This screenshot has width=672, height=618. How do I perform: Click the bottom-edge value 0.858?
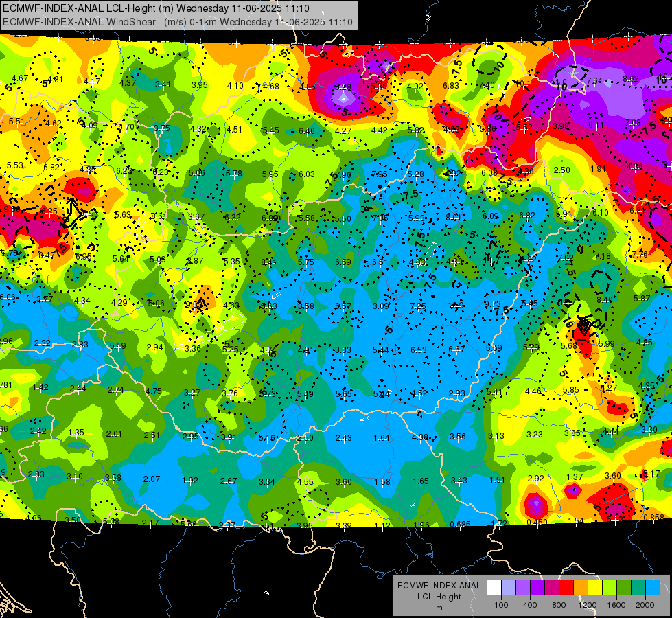tap(654, 517)
